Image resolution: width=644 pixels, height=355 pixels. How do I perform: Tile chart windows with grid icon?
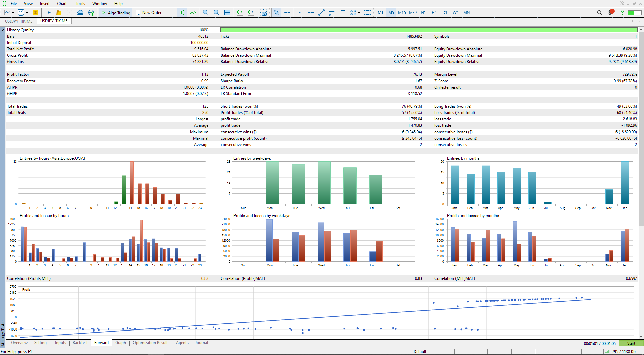[227, 13]
